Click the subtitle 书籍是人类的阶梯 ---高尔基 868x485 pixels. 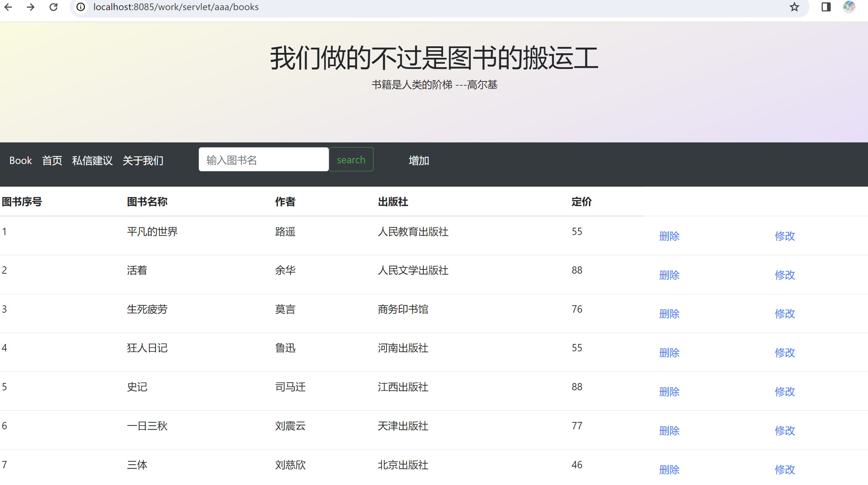click(434, 85)
